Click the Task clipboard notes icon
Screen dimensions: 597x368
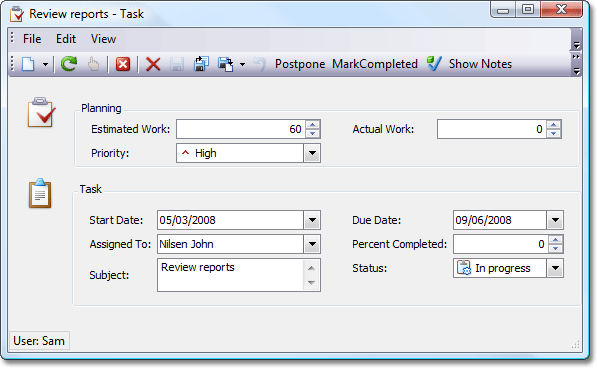(40, 193)
